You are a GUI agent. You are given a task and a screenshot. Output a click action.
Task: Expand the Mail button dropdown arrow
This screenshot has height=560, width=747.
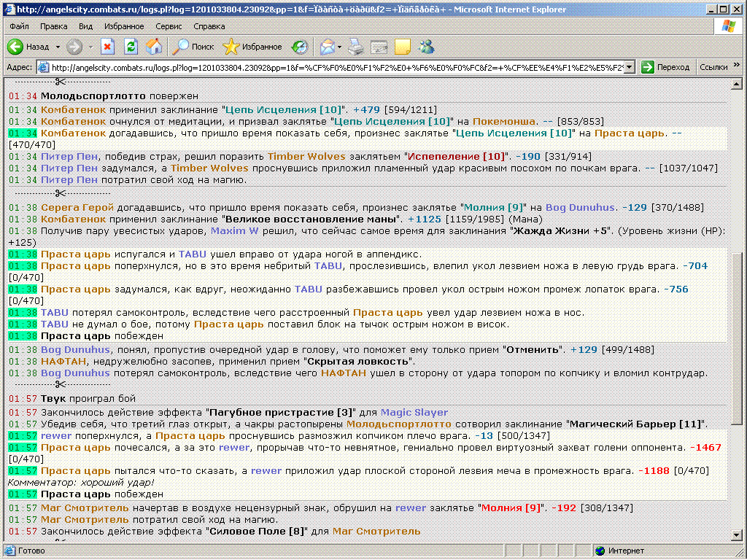click(340, 47)
